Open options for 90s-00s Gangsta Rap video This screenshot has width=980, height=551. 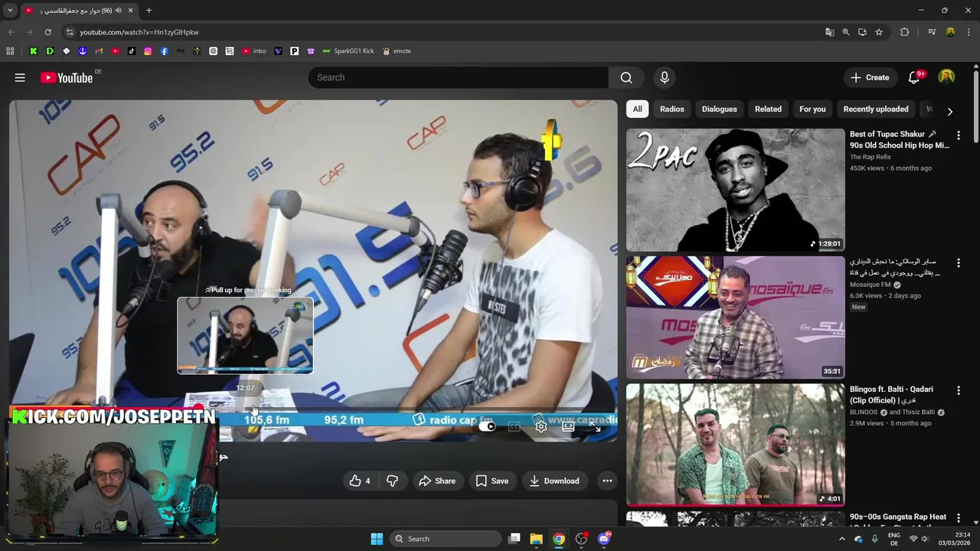[x=958, y=518]
